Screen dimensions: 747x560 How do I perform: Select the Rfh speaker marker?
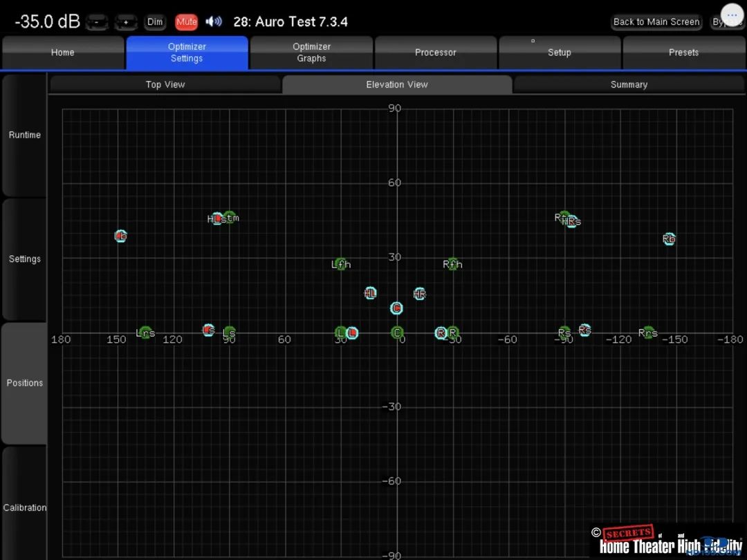click(x=452, y=264)
